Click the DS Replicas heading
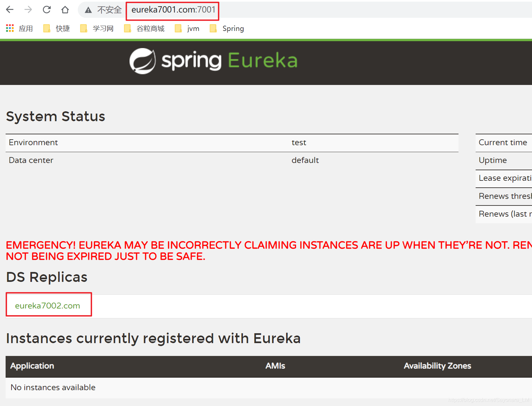This screenshot has height=406, width=532. coord(47,277)
